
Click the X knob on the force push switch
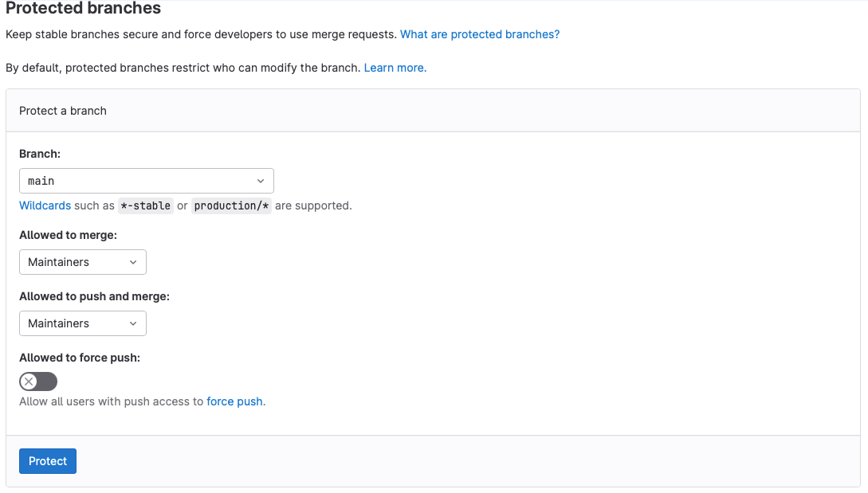pos(29,381)
